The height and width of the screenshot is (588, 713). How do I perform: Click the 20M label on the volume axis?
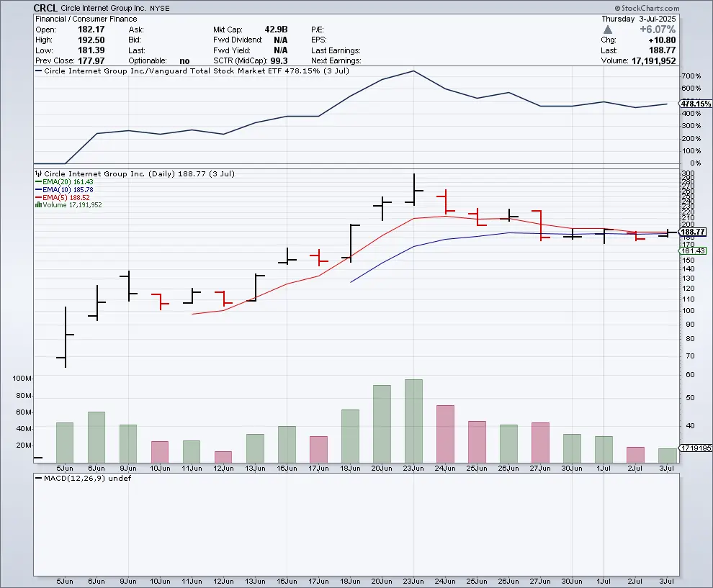pos(24,445)
